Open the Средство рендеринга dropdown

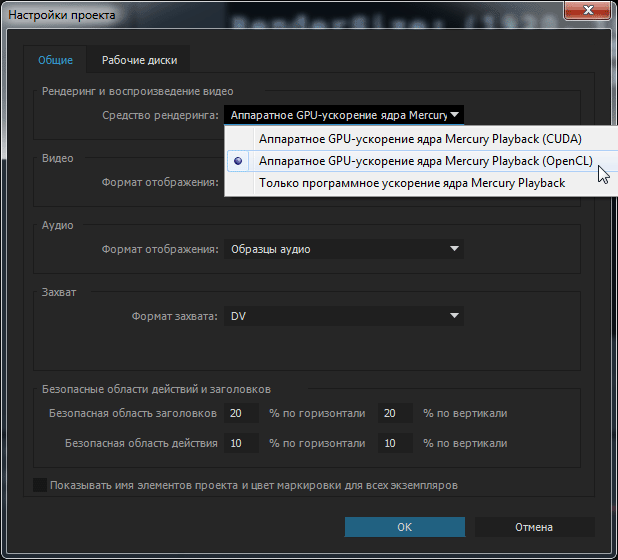point(344,115)
